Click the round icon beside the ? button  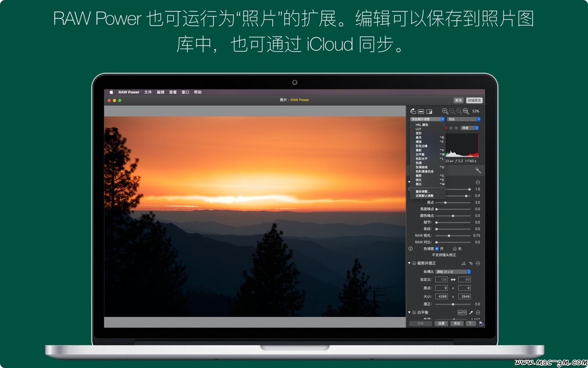(481, 323)
